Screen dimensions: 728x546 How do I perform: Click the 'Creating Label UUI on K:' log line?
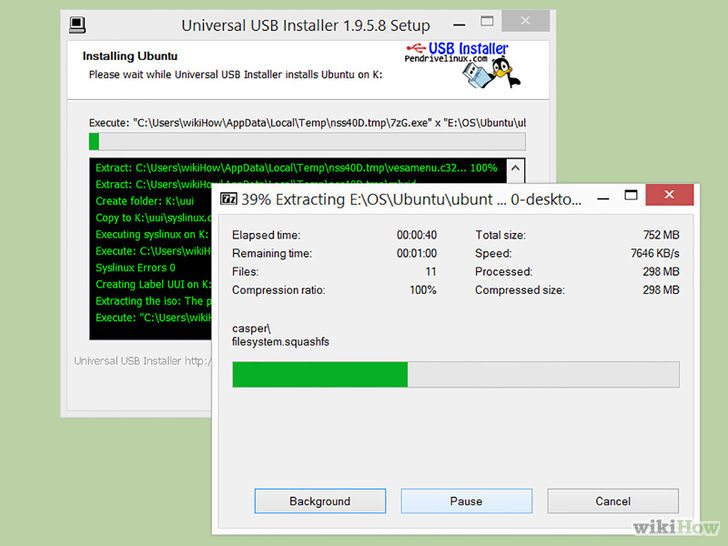[153, 284]
